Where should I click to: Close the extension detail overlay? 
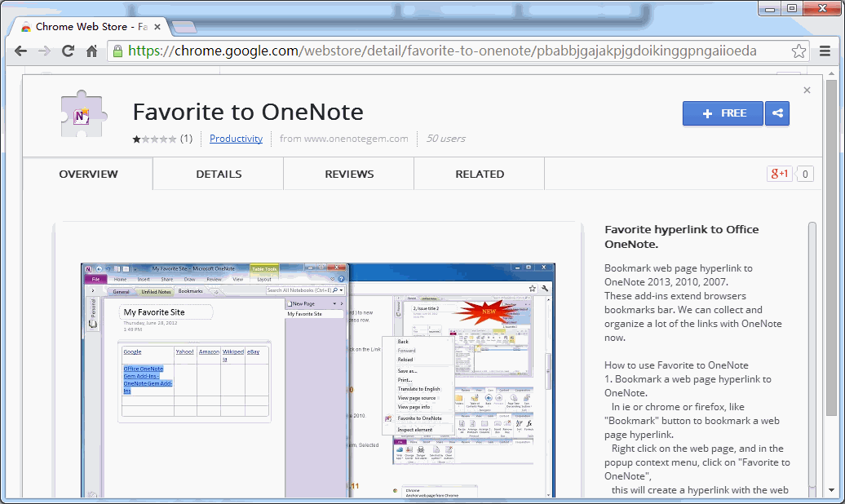pyautogui.click(x=807, y=90)
